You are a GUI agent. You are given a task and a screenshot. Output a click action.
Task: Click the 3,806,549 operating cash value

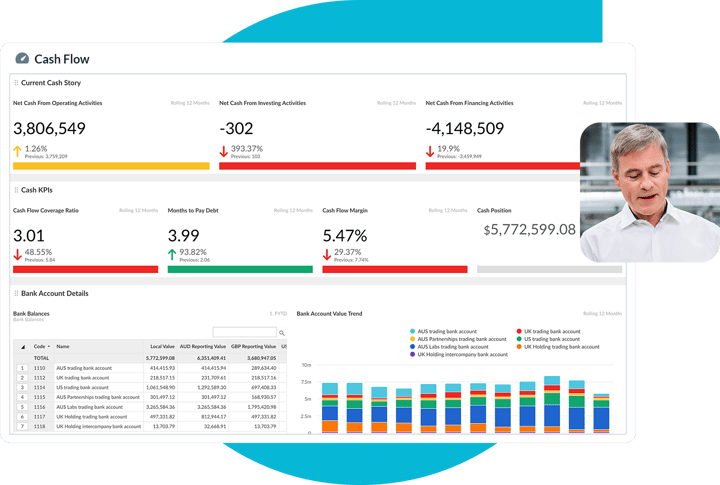coord(49,129)
